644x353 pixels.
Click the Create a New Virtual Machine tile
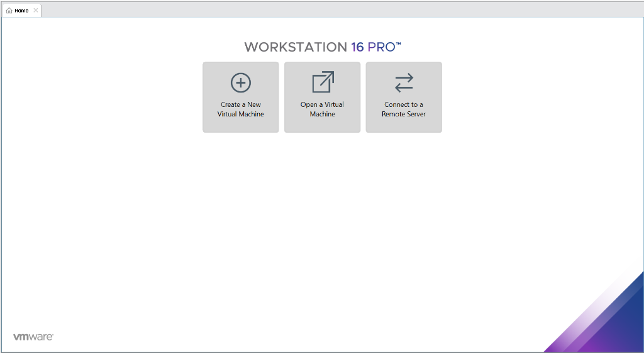[x=241, y=98]
